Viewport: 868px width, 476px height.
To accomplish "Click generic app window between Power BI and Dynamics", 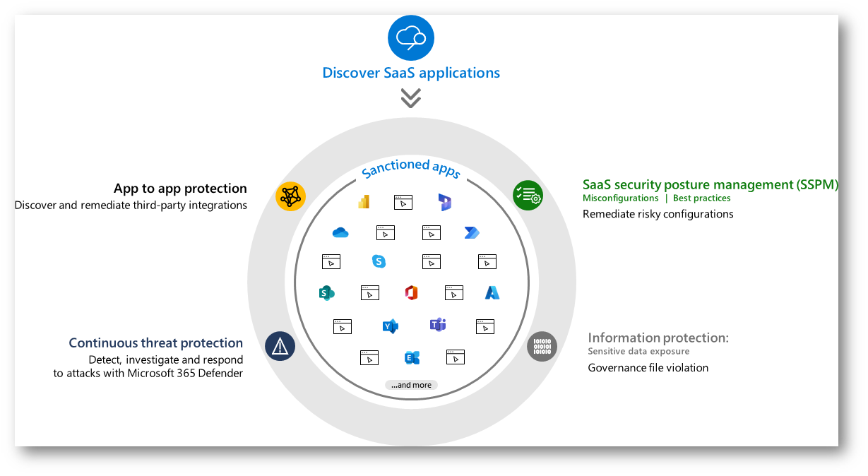I will click(x=403, y=203).
